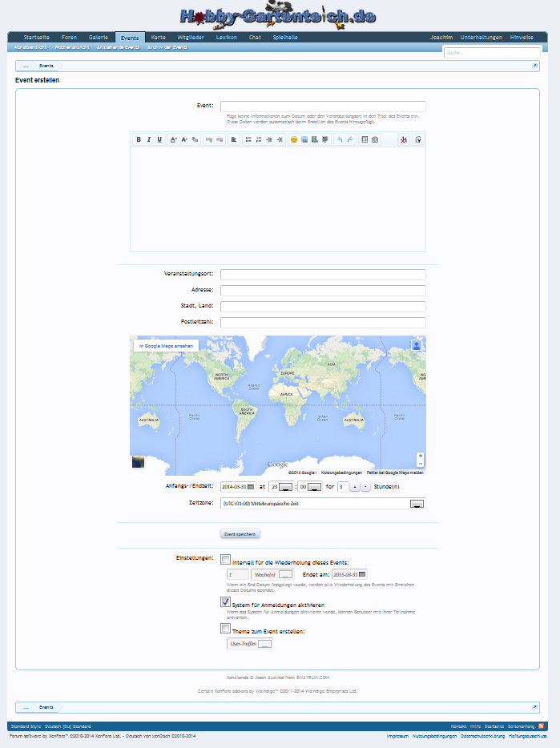This screenshot has height=748, width=560.
Task: Click the save draft icon
Action: coord(365,140)
